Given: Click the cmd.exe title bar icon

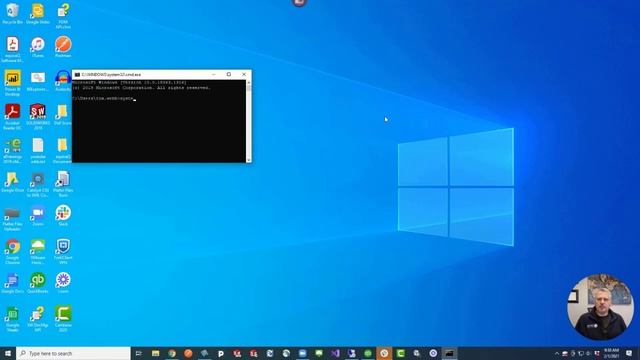Looking at the screenshot, I should [x=77, y=75].
